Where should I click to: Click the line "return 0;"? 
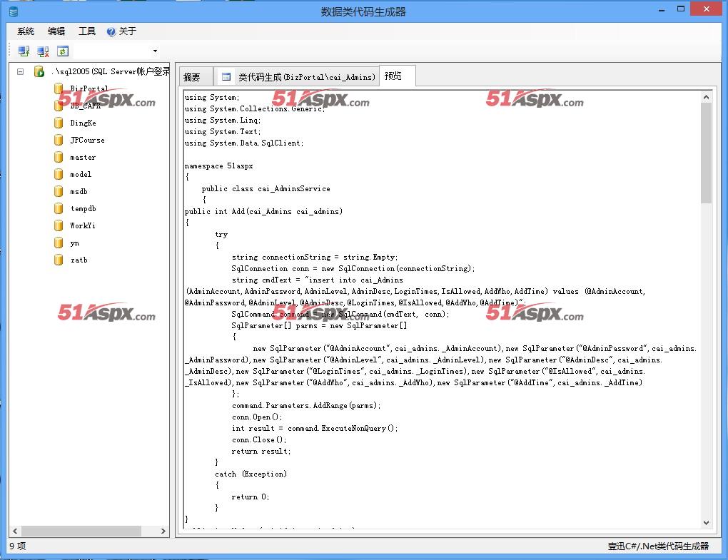251,497
